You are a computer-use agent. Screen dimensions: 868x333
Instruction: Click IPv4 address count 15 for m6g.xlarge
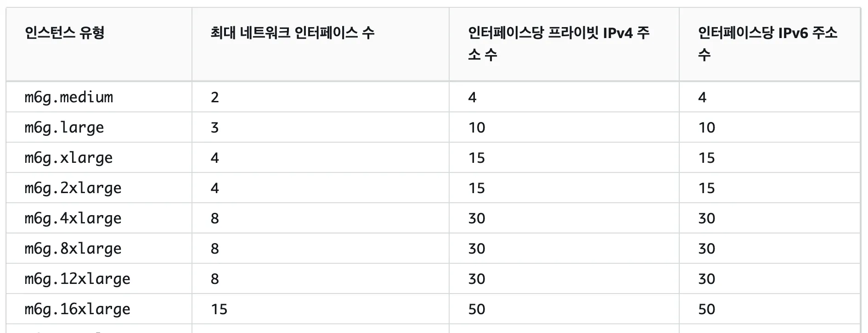[477, 158]
